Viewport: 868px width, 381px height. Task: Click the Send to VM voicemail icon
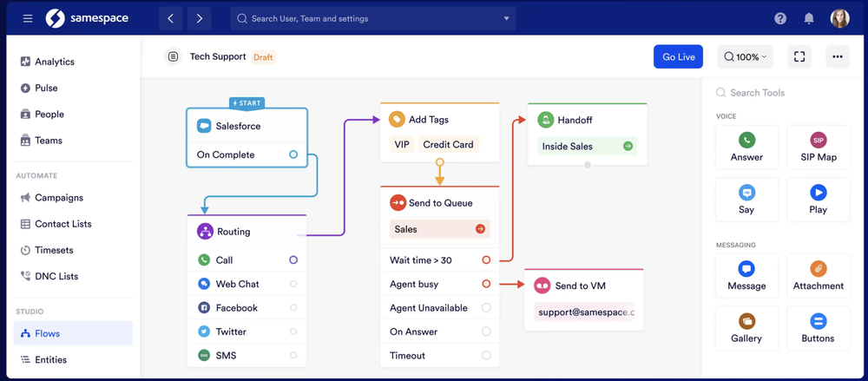tap(542, 286)
